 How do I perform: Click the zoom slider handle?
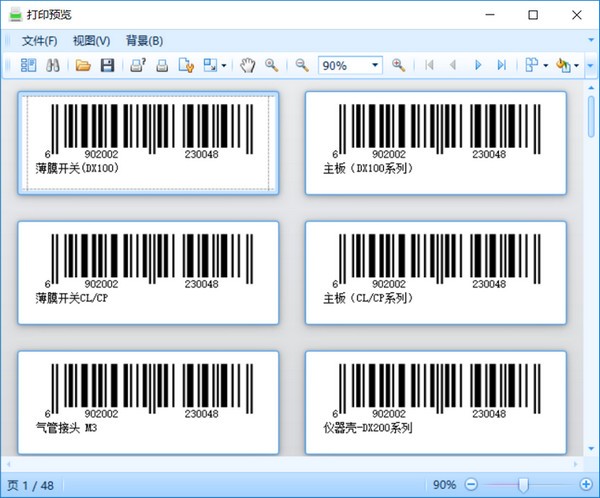coord(523,485)
